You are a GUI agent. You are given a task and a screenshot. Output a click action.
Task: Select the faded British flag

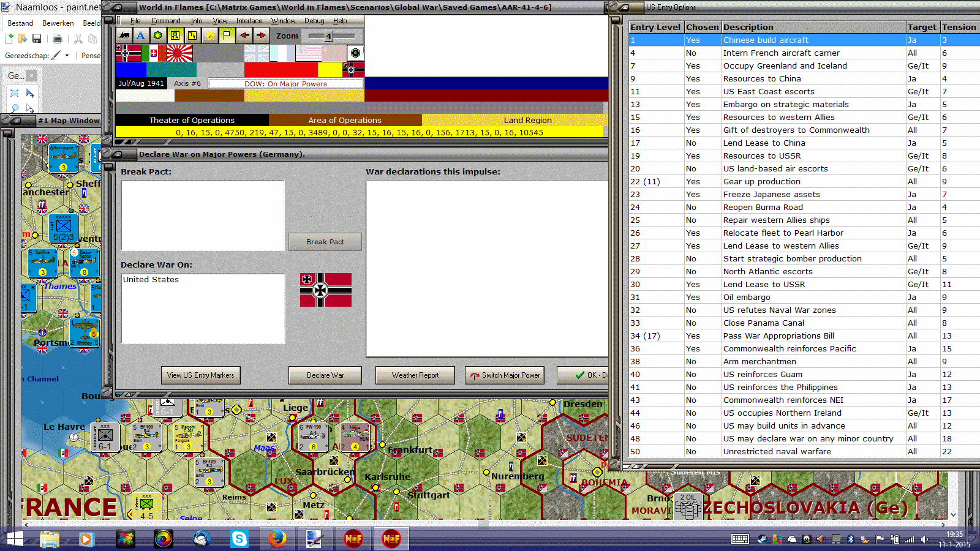pos(257,53)
